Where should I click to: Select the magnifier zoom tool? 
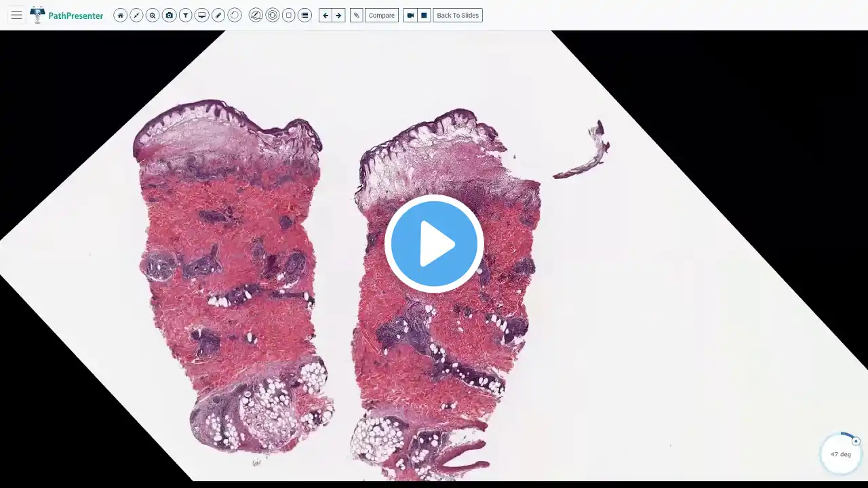tap(153, 15)
